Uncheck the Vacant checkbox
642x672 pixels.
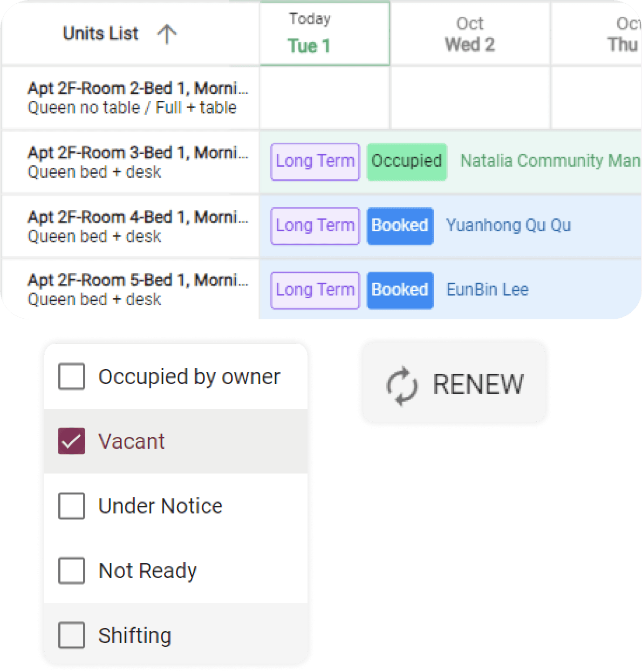coord(72,441)
